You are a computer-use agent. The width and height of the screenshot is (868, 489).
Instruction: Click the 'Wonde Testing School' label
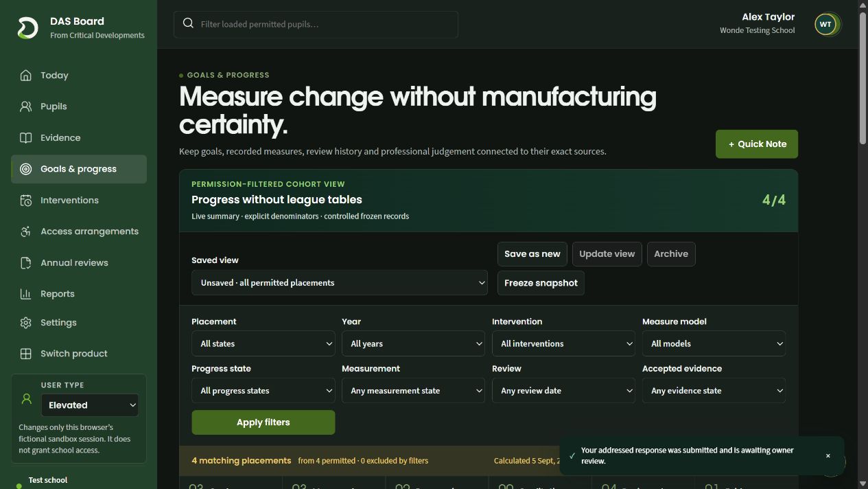click(x=757, y=30)
